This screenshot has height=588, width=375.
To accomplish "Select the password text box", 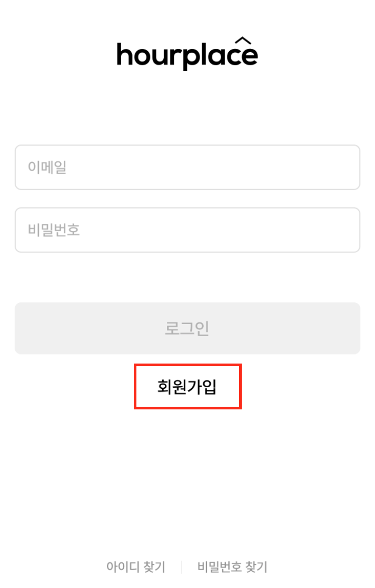I will pos(187,230).
